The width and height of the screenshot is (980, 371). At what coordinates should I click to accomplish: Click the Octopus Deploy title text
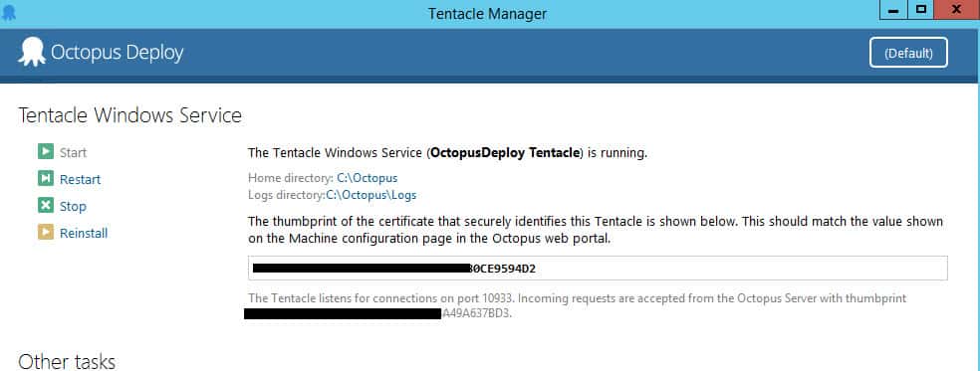(x=117, y=53)
